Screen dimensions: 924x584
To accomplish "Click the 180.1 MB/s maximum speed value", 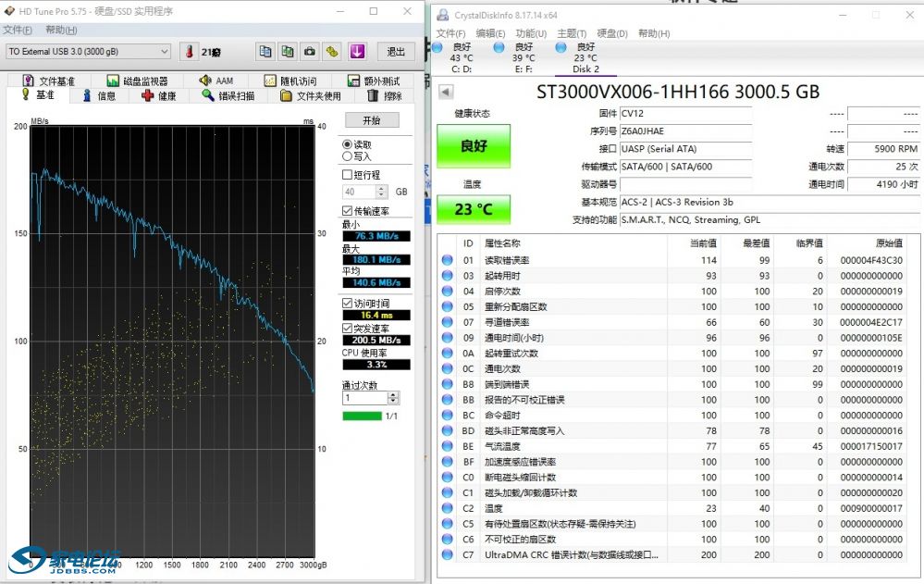I will tap(376, 259).
